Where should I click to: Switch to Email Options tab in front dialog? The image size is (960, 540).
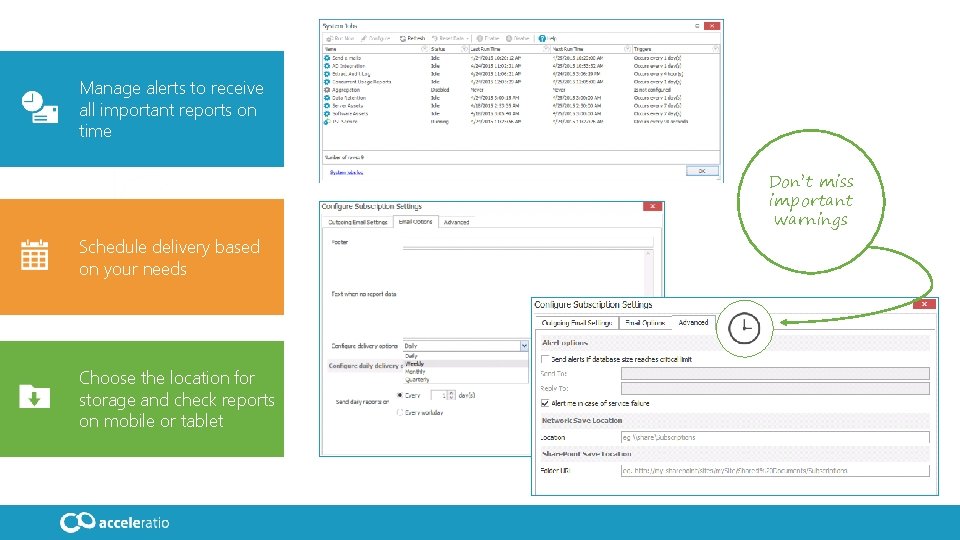pyautogui.click(x=645, y=323)
